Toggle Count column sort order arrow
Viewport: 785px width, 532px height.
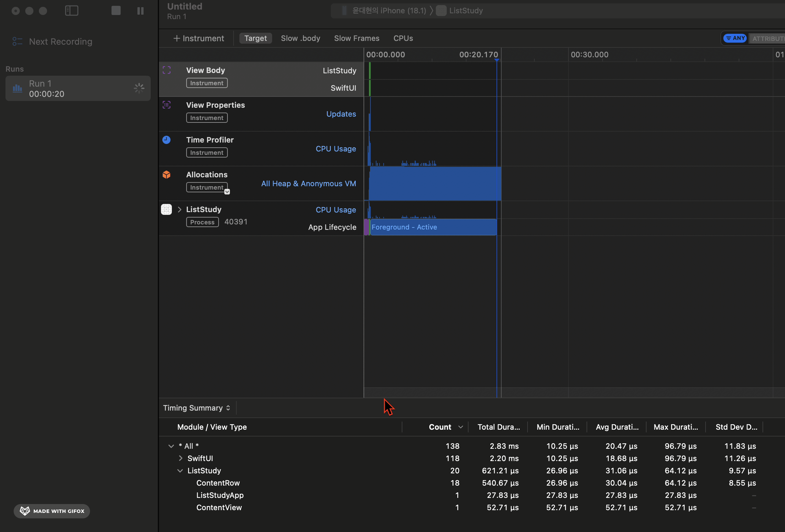(461, 427)
